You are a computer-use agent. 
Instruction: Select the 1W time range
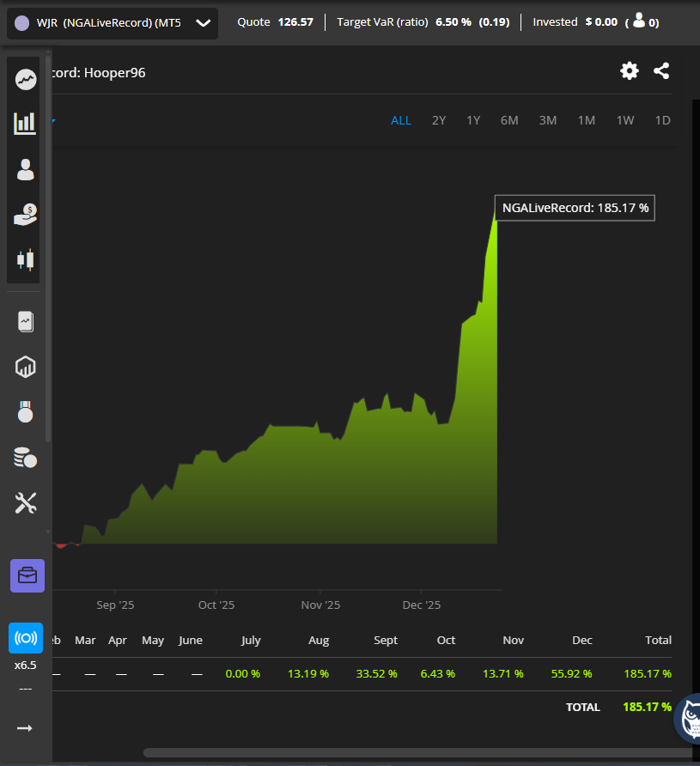tap(625, 120)
